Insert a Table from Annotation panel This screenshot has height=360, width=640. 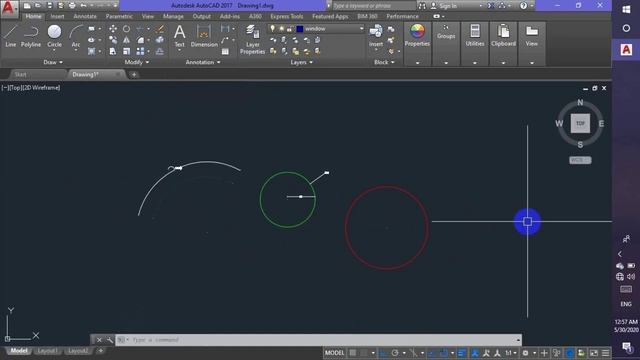click(x=225, y=51)
